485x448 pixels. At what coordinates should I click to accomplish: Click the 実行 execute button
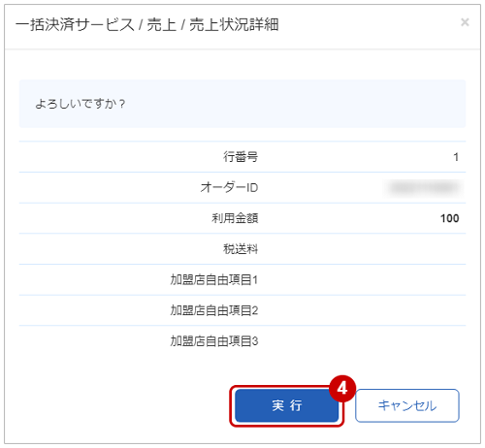(287, 405)
